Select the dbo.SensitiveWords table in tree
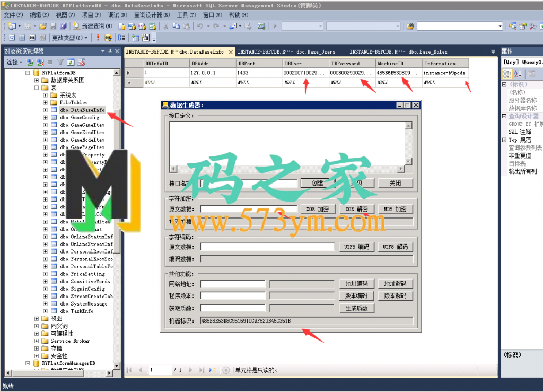The width and height of the screenshot is (543, 392). [85, 281]
